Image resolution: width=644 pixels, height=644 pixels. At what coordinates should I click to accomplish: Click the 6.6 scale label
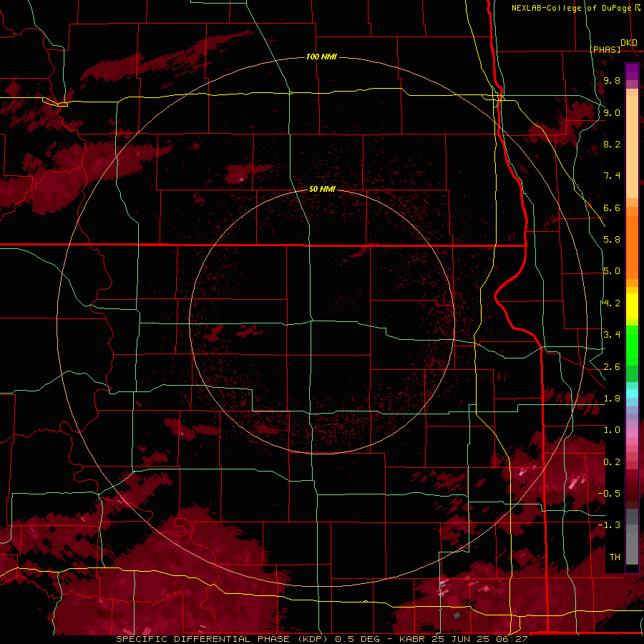[612, 208]
